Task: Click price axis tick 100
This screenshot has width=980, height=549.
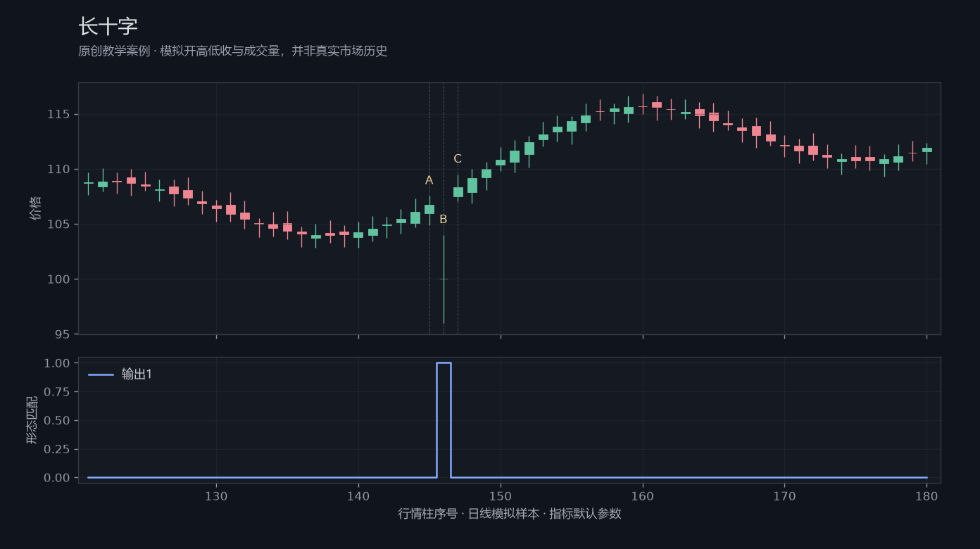Action: [59, 279]
